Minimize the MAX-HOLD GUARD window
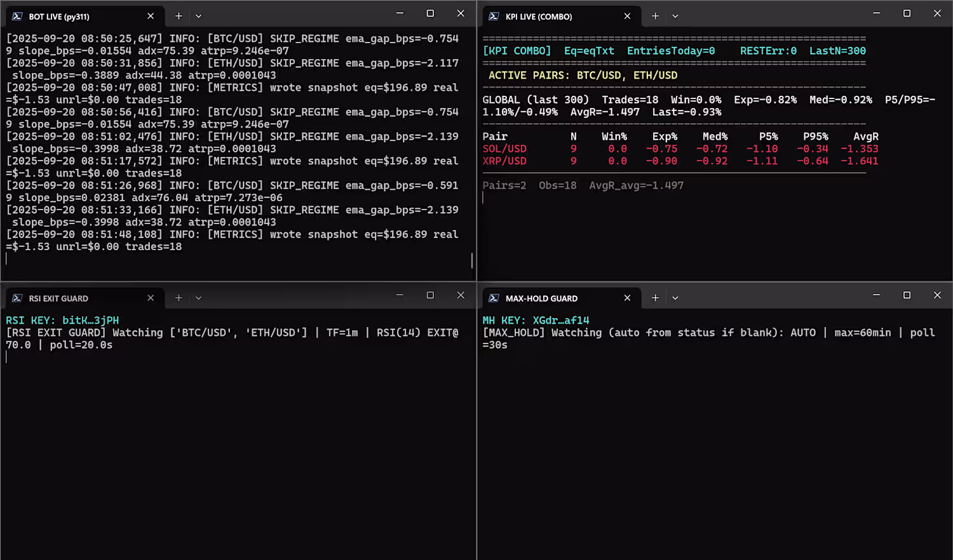This screenshot has width=953, height=560. (x=876, y=295)
